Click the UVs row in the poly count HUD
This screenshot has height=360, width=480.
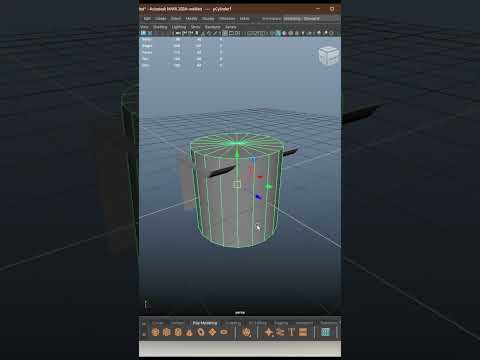click(182, 66)
